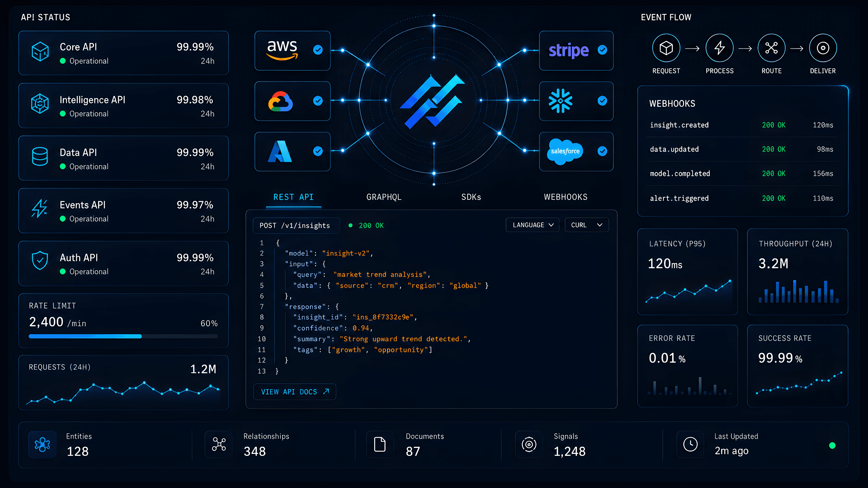Click the REQUEST cube step icon
Viewport: 868px width, 488px height.
click(666, 48)
